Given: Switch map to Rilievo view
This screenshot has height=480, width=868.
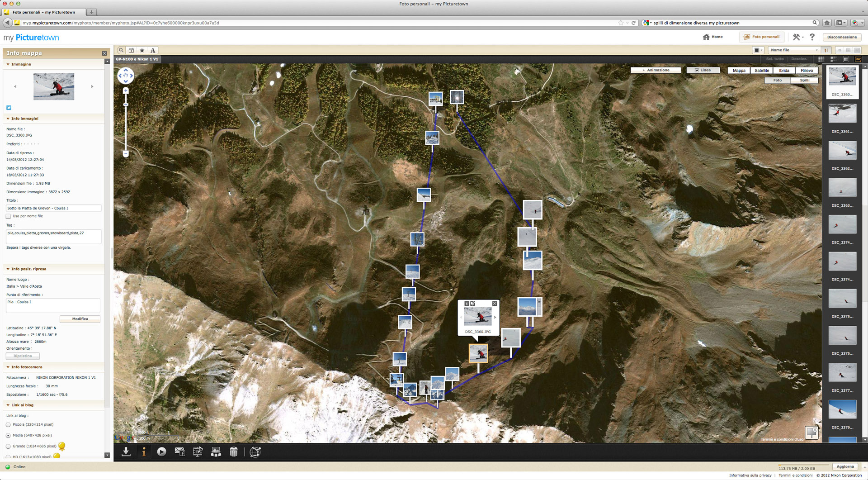Looking at the screenshot, I should (807, 71).
